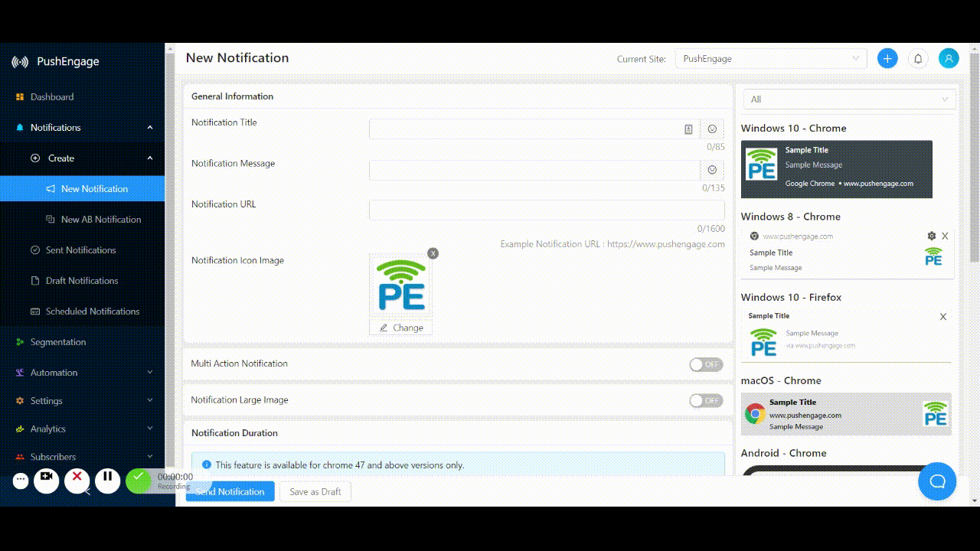Click the Notification Message input field

(534, 170)
